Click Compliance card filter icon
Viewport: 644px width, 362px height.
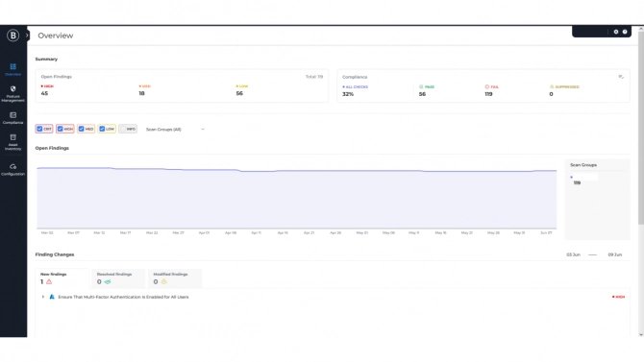[x=621, y=77]
